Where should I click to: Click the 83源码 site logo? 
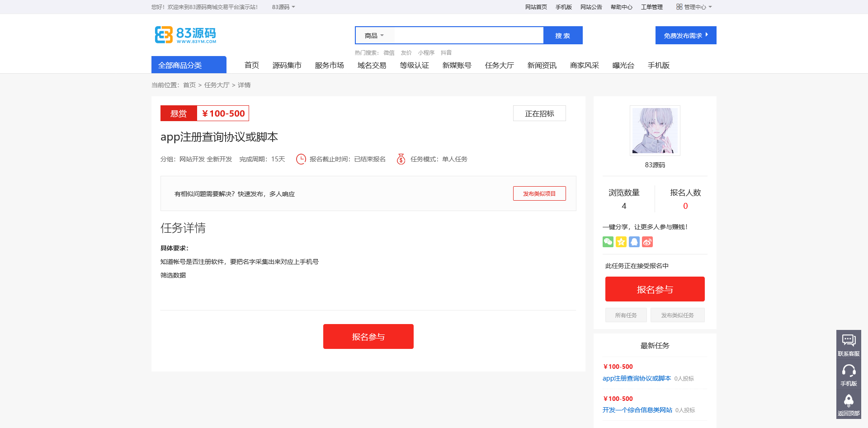185,35
